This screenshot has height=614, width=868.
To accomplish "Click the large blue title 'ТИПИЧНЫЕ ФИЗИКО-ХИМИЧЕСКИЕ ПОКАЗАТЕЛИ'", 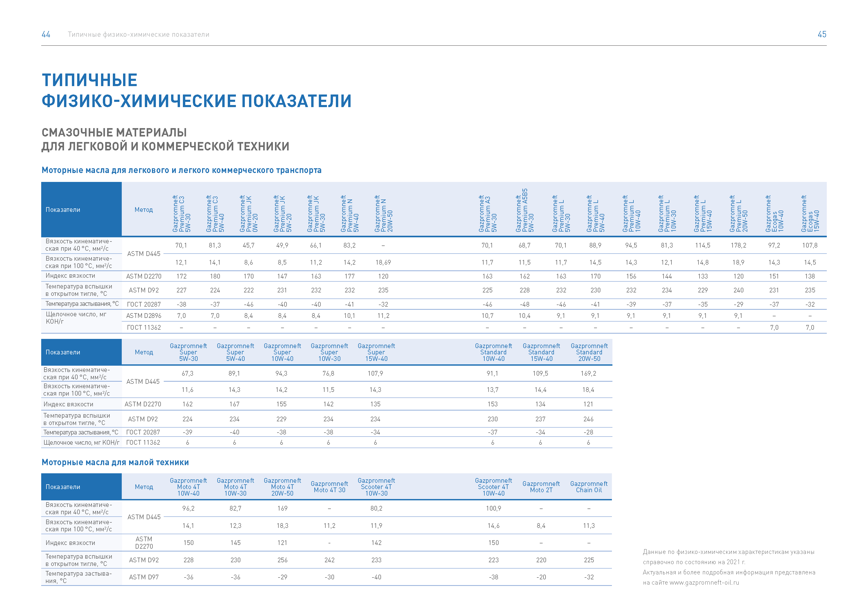I will [197, 90].
